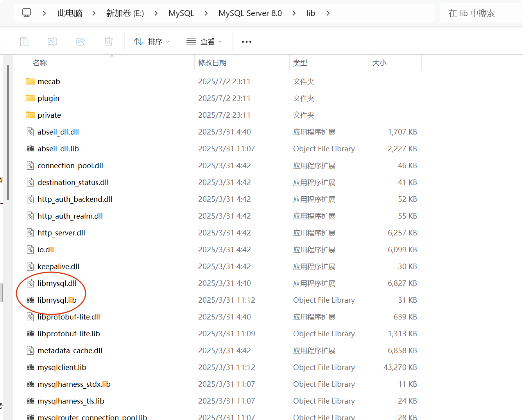This screenshot has height=420, width=523.
Task: Select libprotobuf-lite.dll file icon
Action: tap(30, 317)
